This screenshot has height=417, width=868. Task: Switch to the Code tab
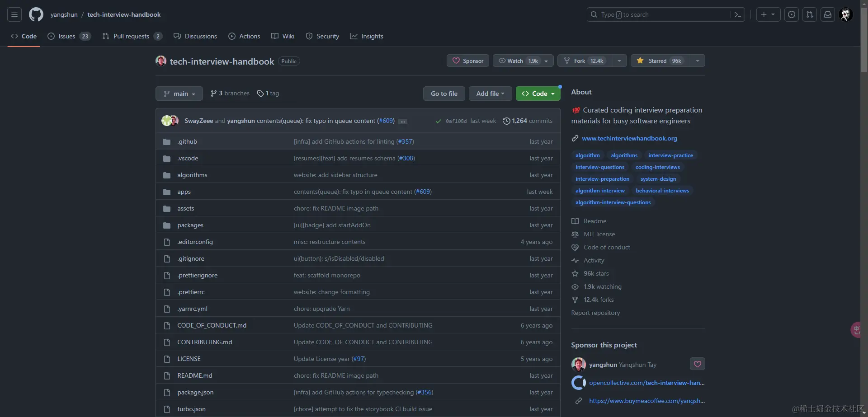[x=24, y=36]
